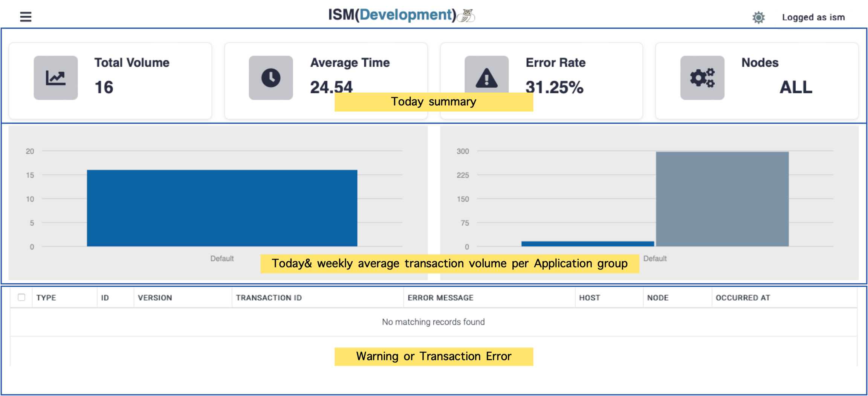Click the NODE column header
The image size is (868, 396).
point(657,298)
